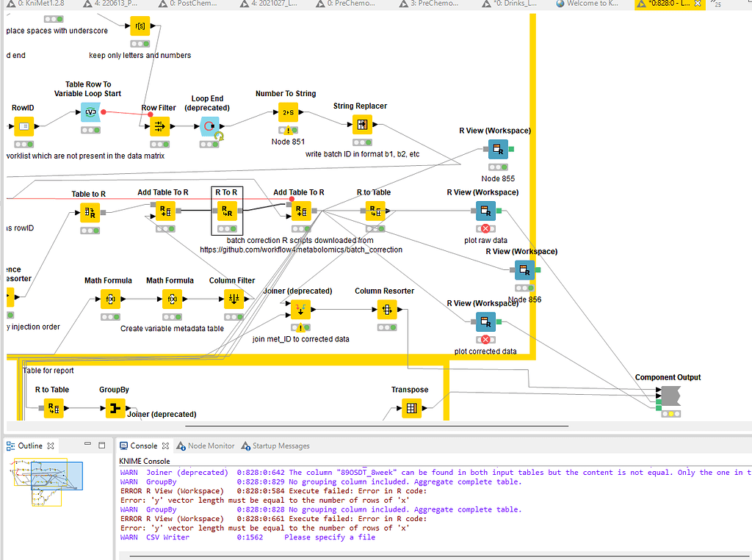Switch to the Startup Messages tab

[279, 445]
